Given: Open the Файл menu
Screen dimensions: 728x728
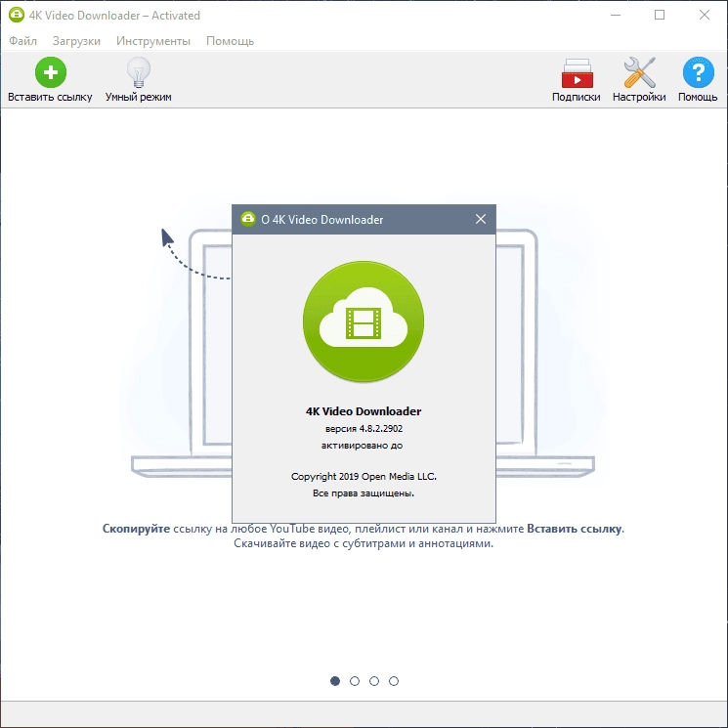Looking at the screenshot, I should 22,41.
